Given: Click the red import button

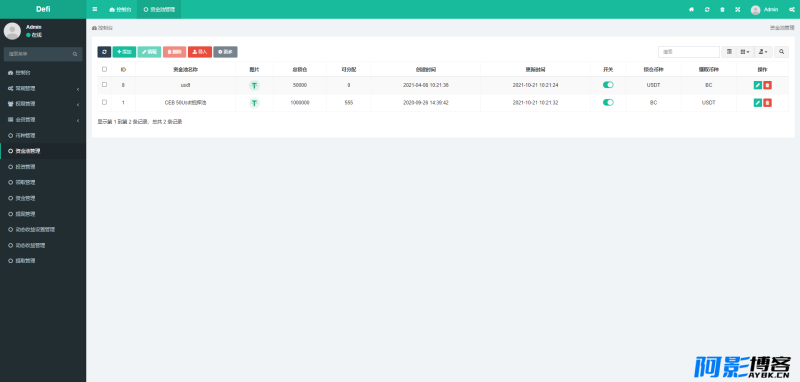Looking at the screenshot, I should pos(200,52).
